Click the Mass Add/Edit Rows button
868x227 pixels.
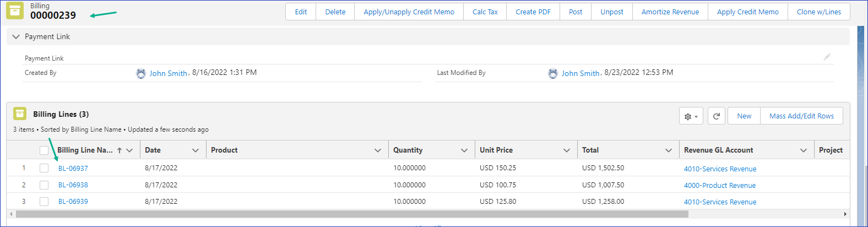(801, 116)
